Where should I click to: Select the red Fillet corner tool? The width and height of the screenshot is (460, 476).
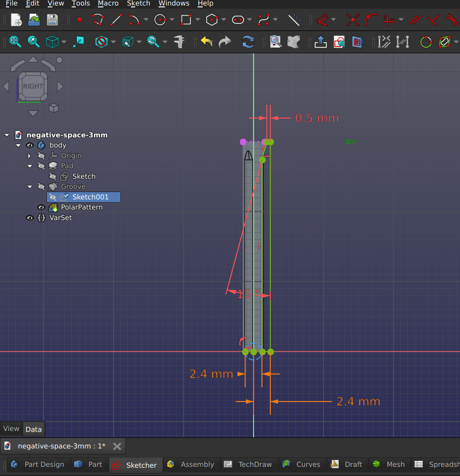tap(371, 20)
